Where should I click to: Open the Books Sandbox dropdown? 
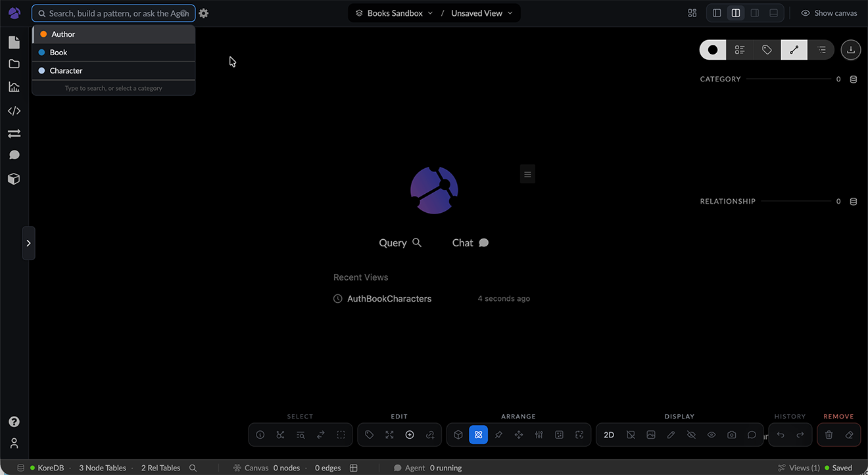(394, 13)
